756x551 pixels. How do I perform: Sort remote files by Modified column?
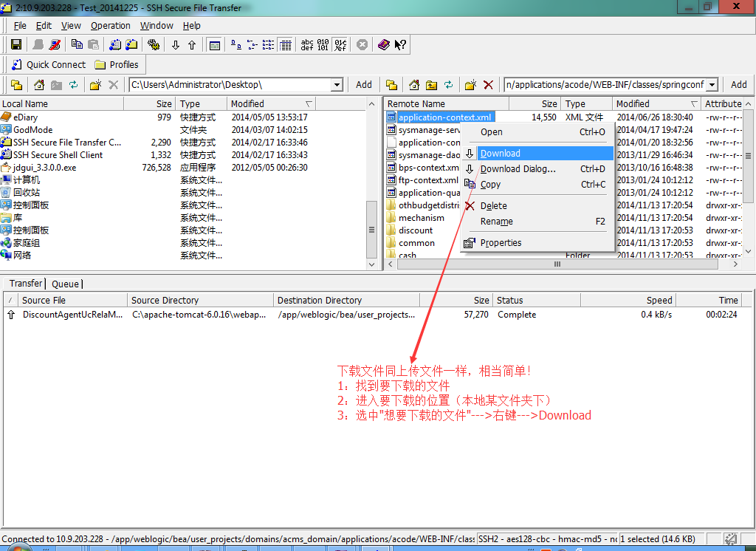click(656, 103)
